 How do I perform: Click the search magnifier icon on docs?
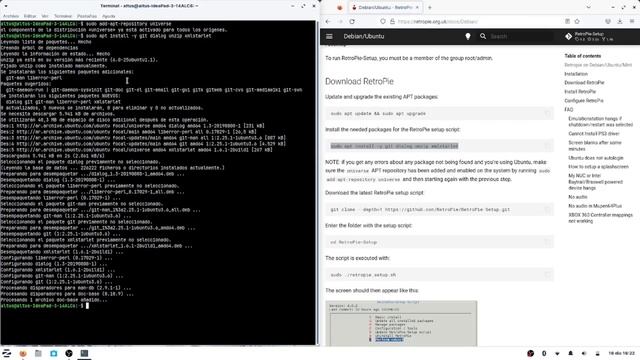coord(483,36)
